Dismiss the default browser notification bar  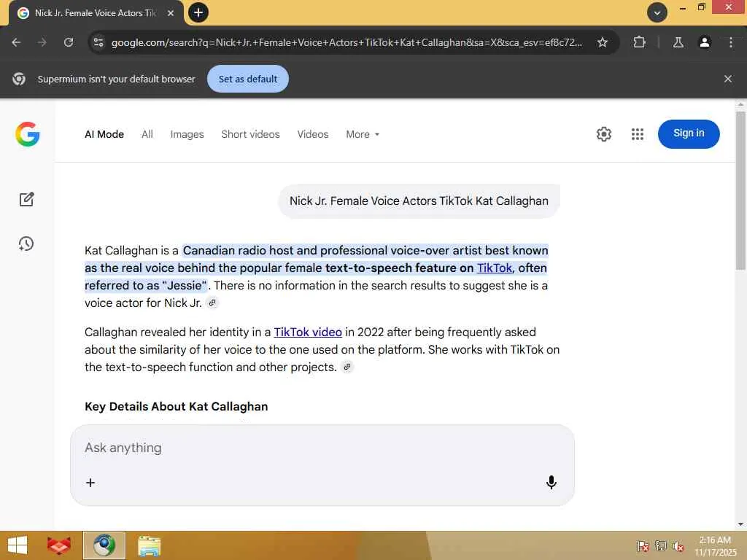pyautogui.click(x=727, y=79)
